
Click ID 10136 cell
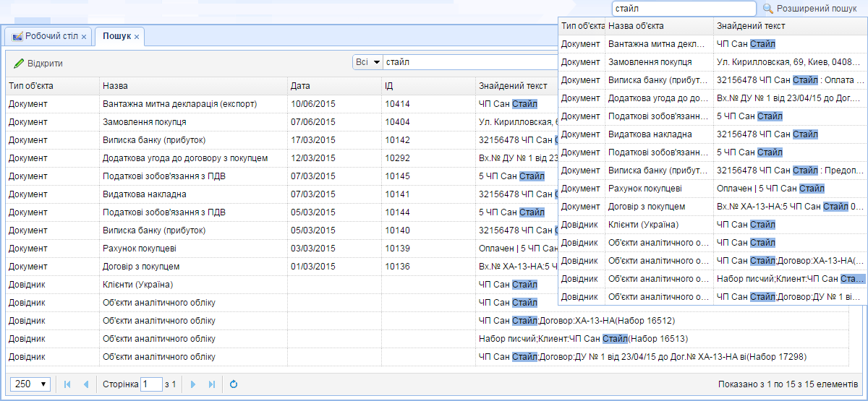tap(428, 267)
